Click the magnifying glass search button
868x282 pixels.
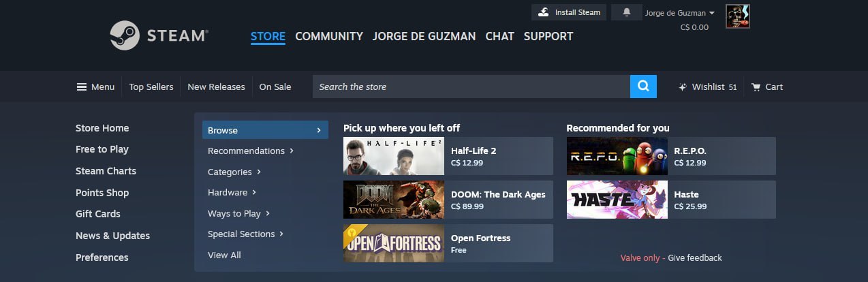pos(643,87)
